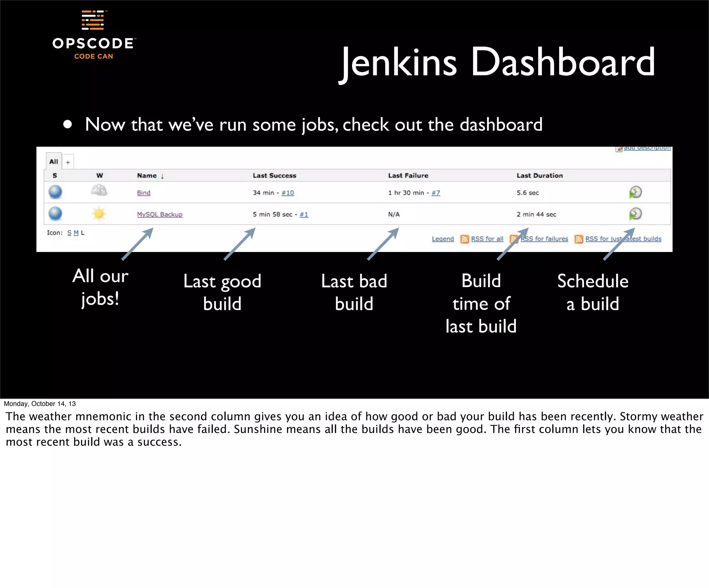Click RSS icon beside 'RSS for just latest builds'
Screen dimensions: 709x588
click(578, 239)
